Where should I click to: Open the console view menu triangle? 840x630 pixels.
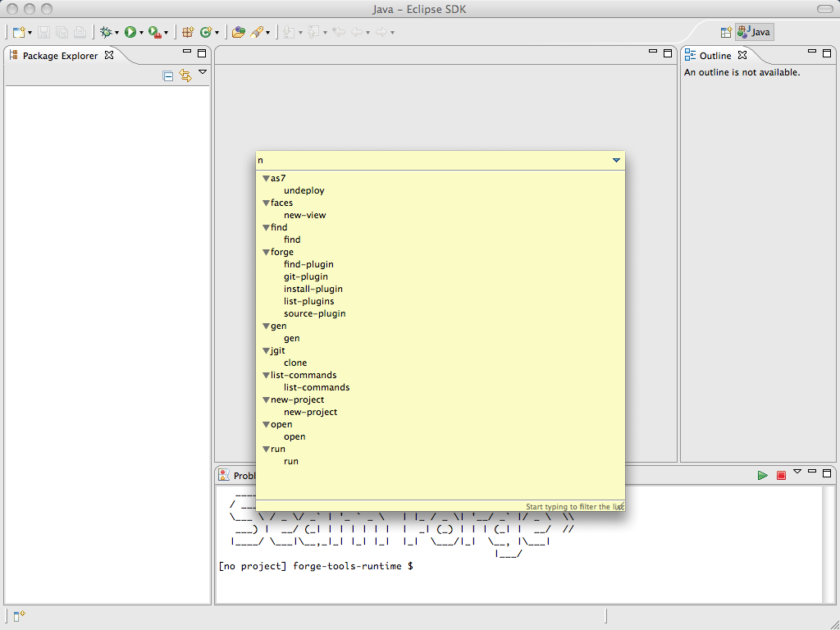pos(797,472)
